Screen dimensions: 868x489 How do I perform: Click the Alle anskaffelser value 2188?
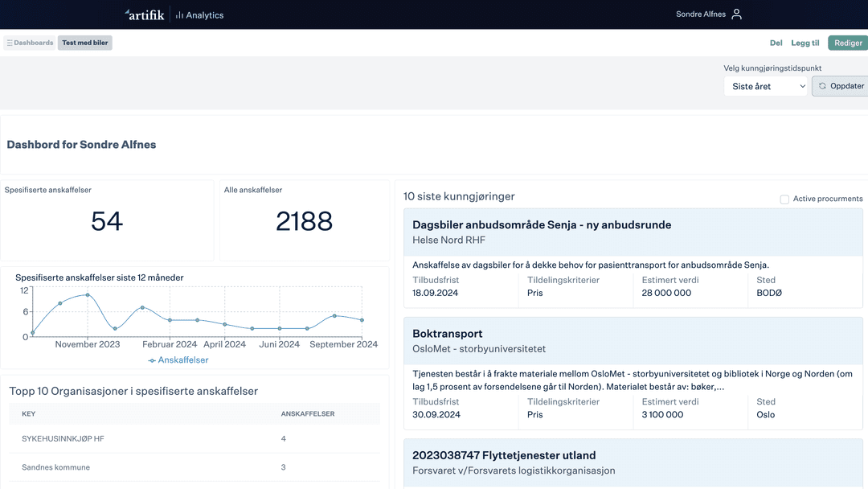coord(304,221)
